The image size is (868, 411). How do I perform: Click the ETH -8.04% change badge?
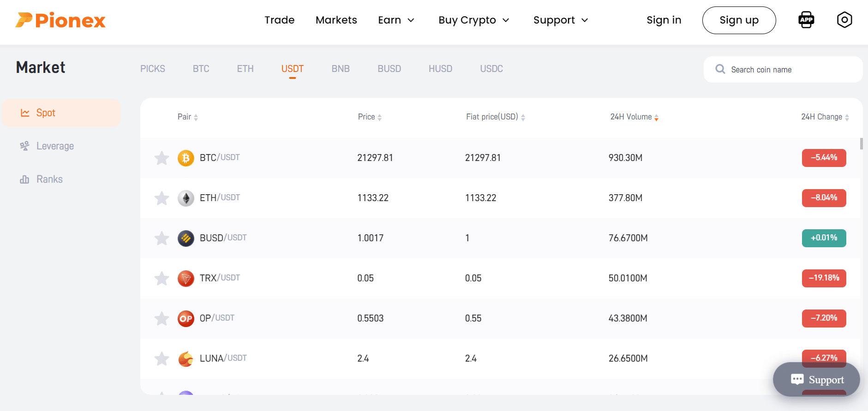tap(824, 198)
